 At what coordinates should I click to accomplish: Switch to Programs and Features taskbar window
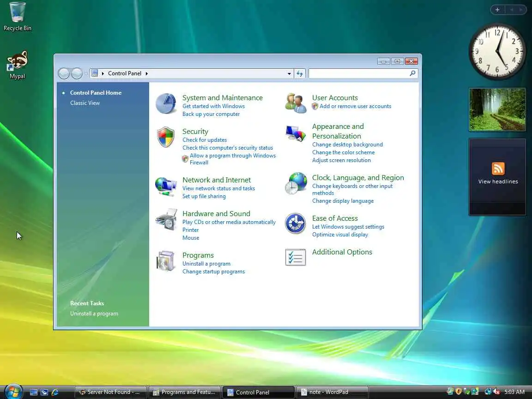coord(185,392)
